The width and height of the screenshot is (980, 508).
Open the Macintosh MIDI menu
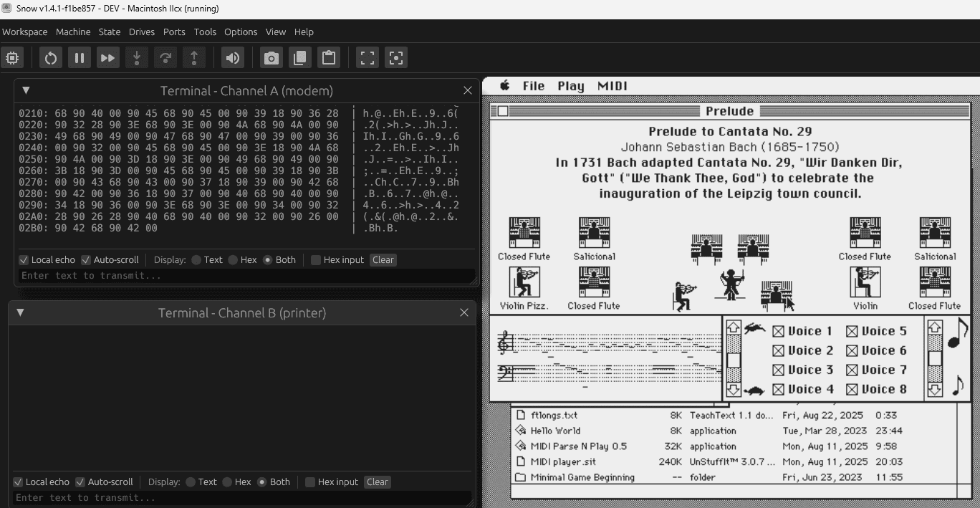pyautogui.click(x=612, y=86)
